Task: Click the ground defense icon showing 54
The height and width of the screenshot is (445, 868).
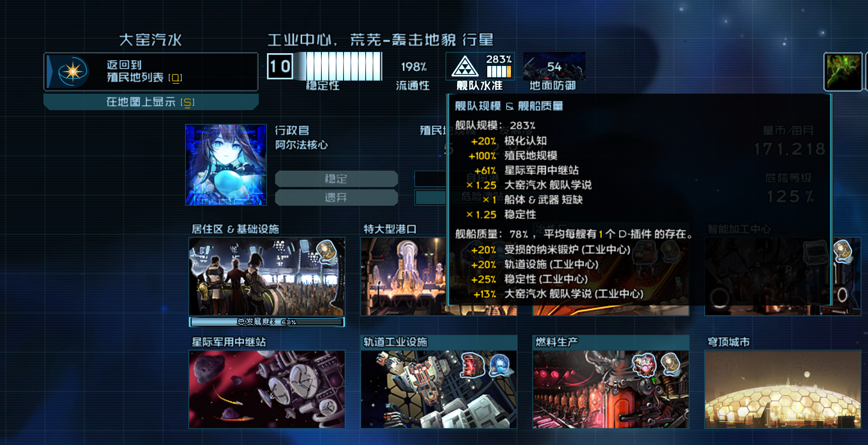Action: [x=554, y=66]
